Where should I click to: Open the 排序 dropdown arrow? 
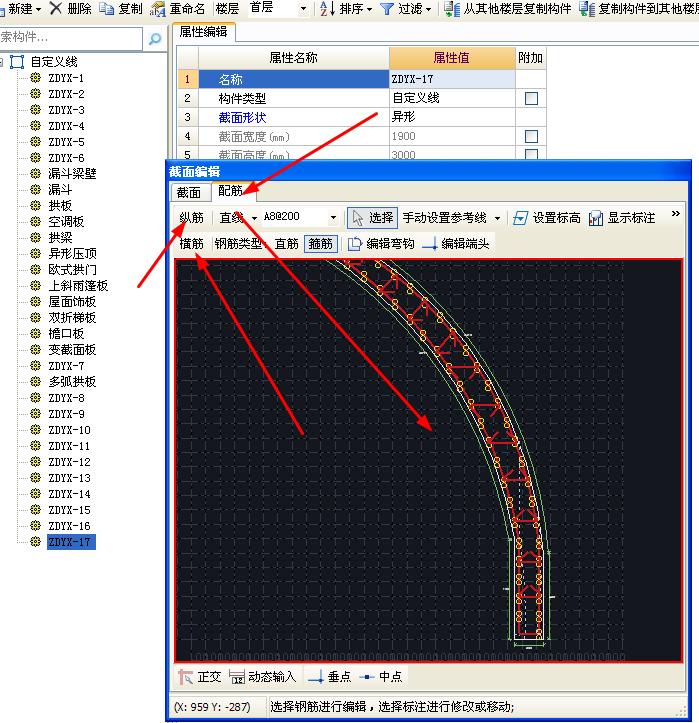[370, 9]
